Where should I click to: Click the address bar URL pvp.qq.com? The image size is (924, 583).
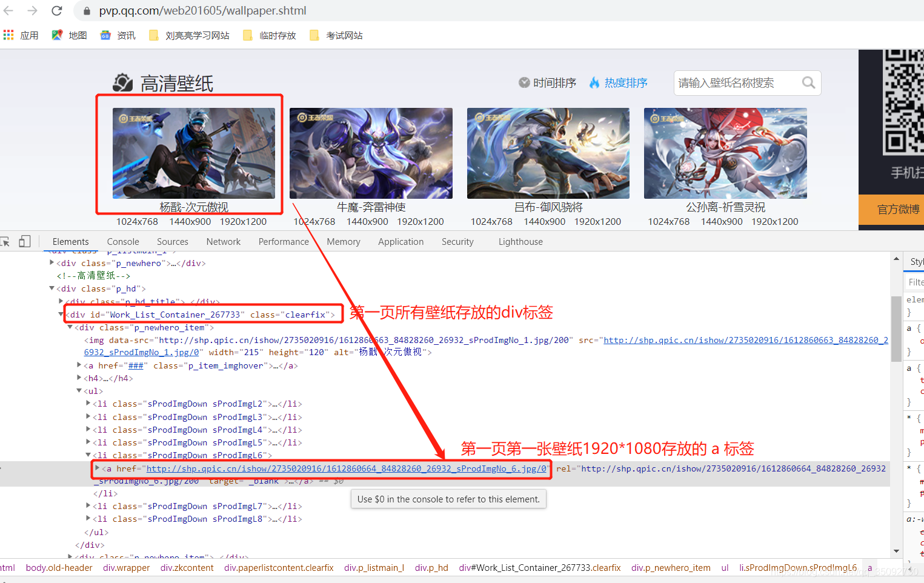coord(202,11)
